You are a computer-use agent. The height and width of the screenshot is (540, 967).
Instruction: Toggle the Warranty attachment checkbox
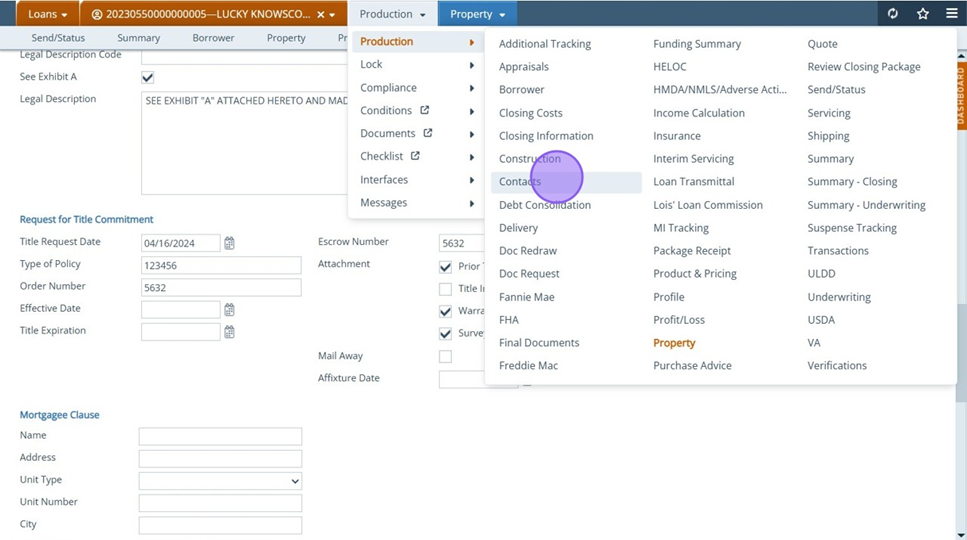445,311
